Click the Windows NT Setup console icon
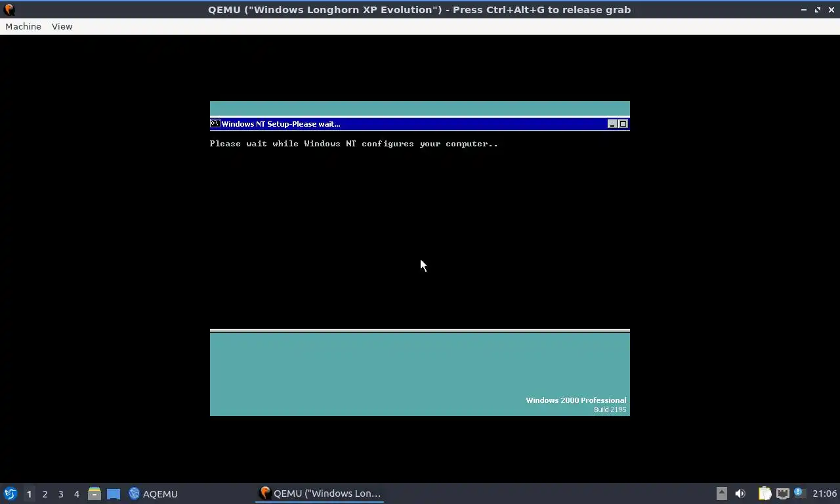The image size is (840, 504). pyautogui.click(x=215, y=123)
